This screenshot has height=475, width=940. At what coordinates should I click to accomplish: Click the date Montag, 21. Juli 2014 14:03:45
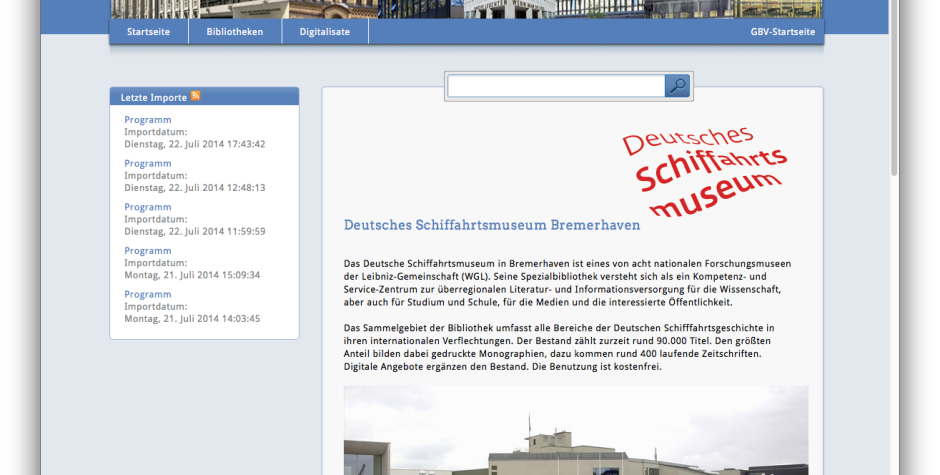point(192,318)
